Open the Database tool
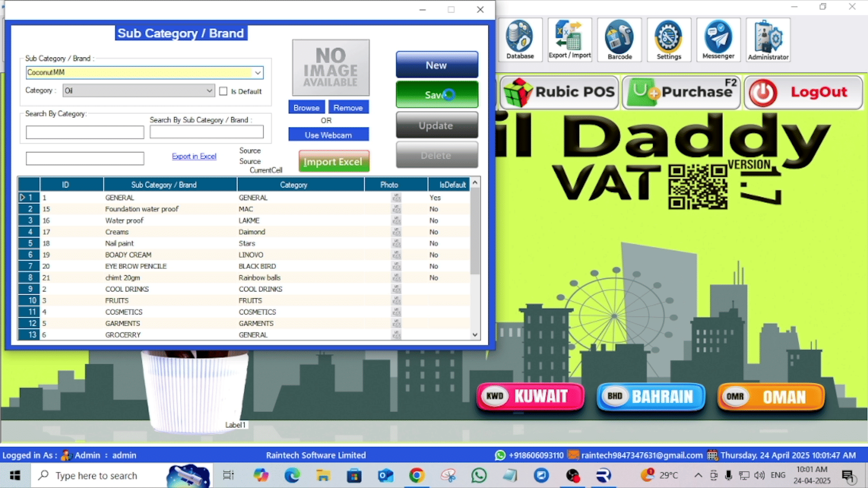 pos(520,40)
